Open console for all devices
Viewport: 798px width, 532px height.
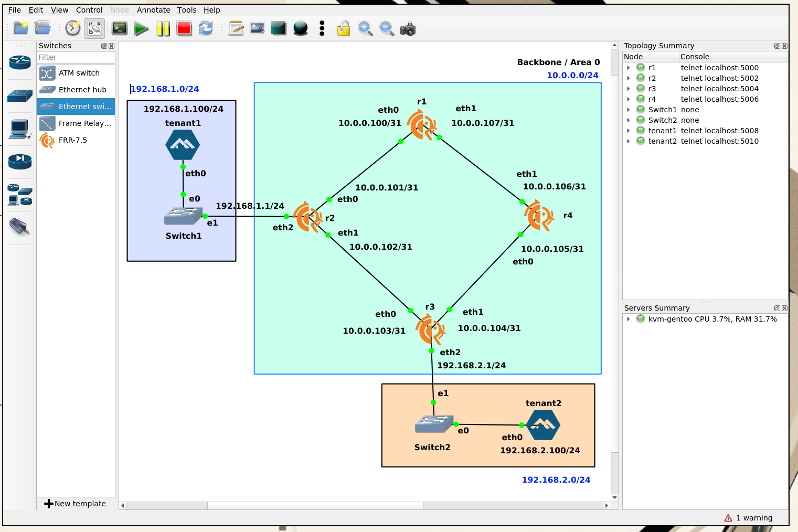[x=120, y=28]
